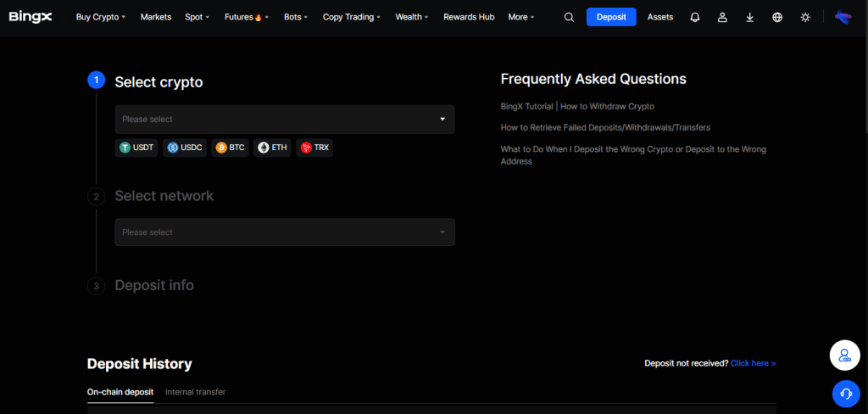Open the search magnifier icon
Image resolution: width=868 pixels, height=414 pixels.
[569, 17]
